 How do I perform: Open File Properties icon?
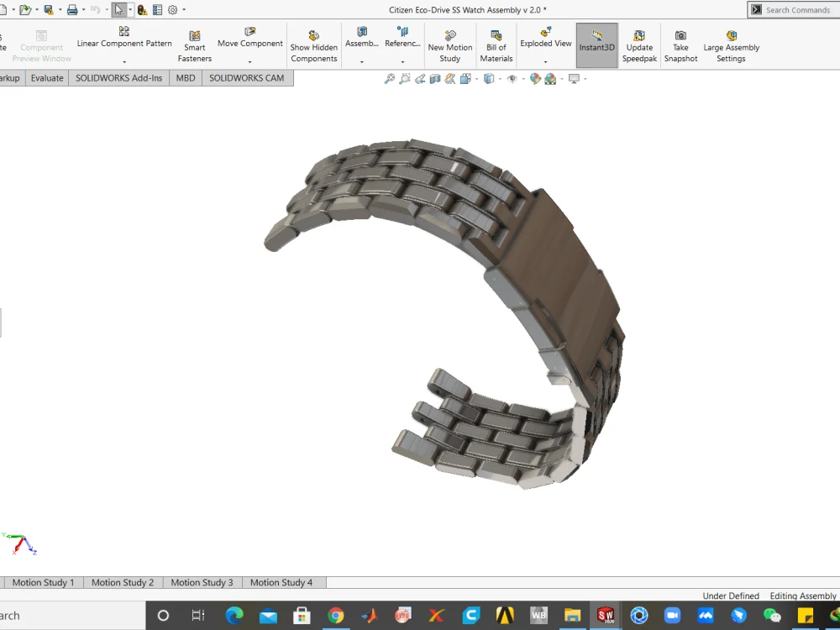[x=158, y=9]
